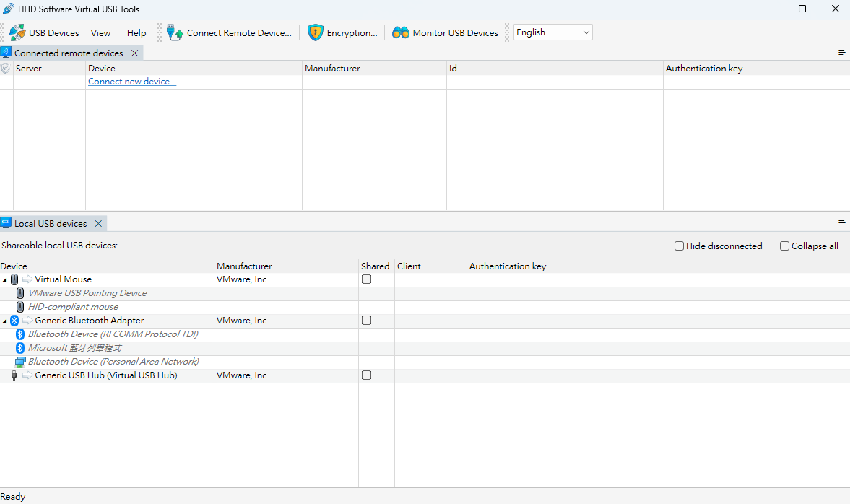
Task: Sort by the Server column header
Action: tap(49, 69)
